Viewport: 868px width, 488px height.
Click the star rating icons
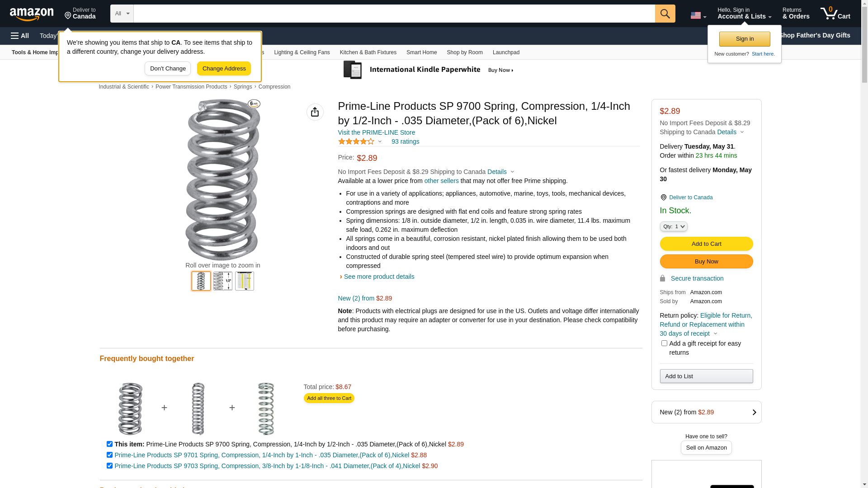(x=356, y=141)
